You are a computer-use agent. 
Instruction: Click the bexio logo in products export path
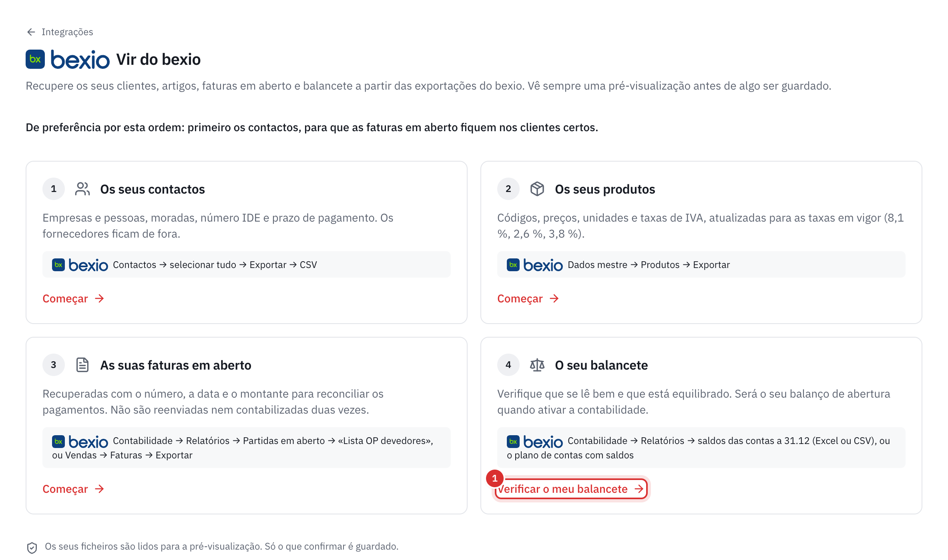click(x=535, y=265)
